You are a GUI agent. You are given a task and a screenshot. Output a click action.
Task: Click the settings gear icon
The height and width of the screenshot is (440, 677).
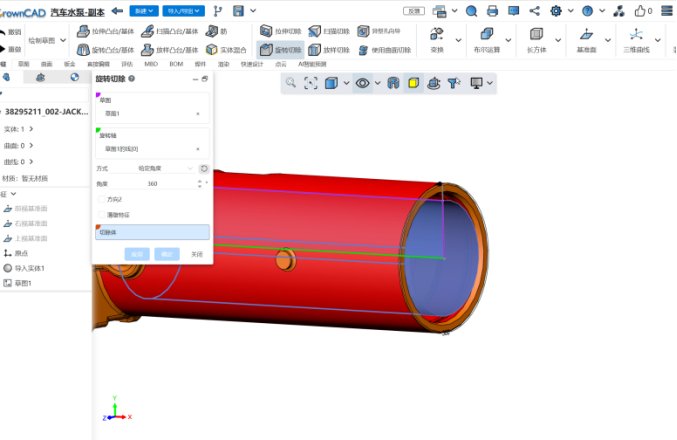tap(556, 11)
